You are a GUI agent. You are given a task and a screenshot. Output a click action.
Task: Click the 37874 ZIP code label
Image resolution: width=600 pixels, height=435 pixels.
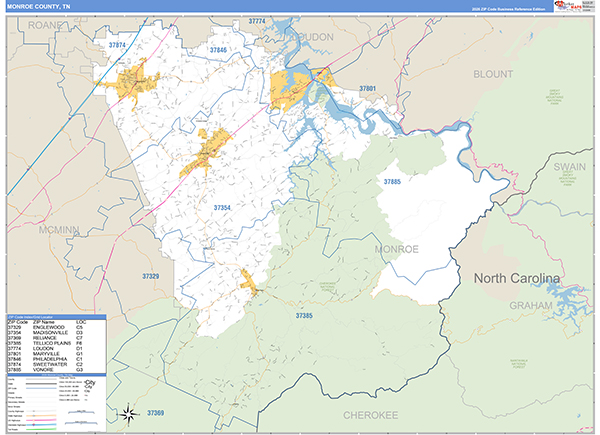[117, 45]
